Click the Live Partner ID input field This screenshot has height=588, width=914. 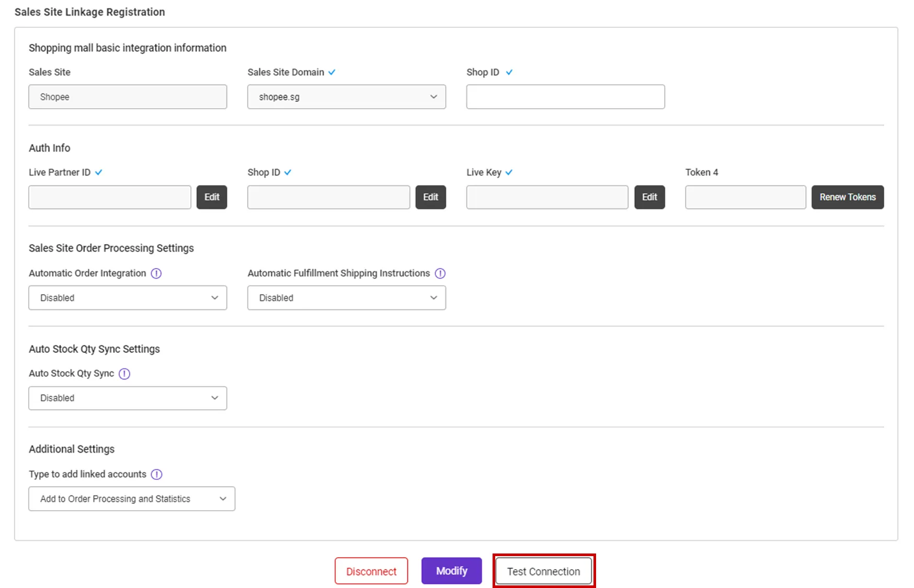coord(110,197)
